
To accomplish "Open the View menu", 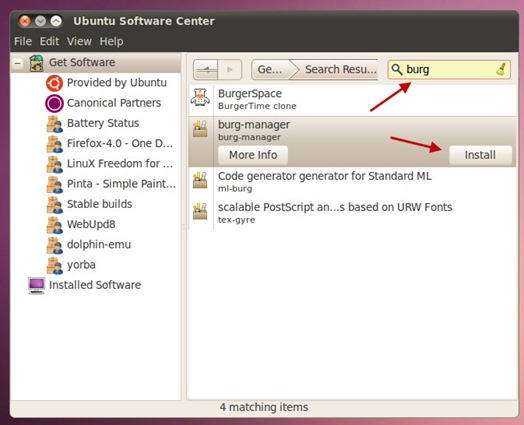I will point(79,41).
